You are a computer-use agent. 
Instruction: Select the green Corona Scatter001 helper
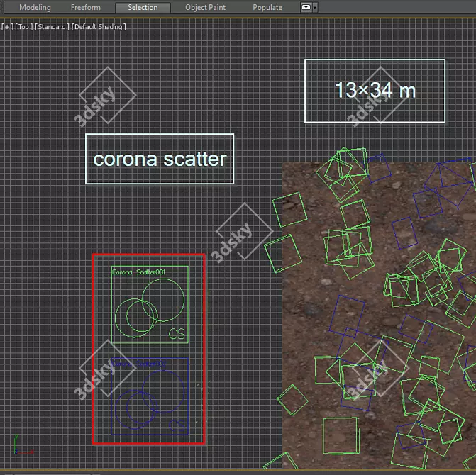click(150, 305)
